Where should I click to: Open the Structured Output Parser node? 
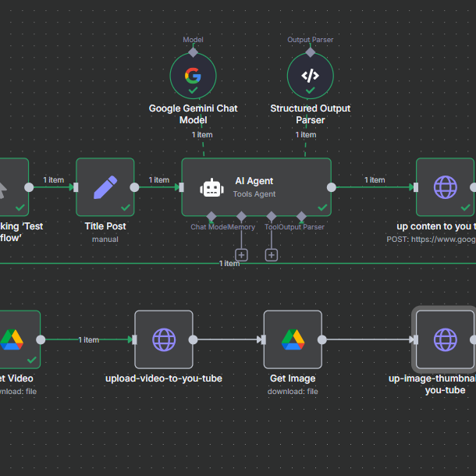point(311,76)
